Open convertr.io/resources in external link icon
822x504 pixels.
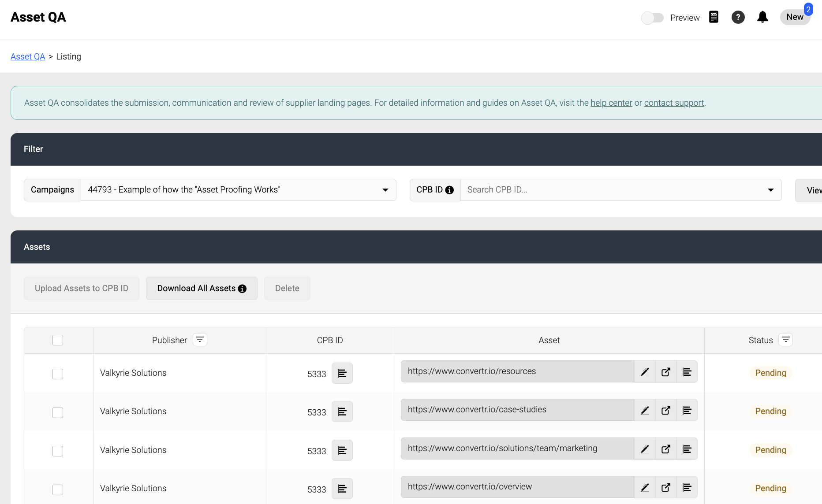click(666, 372)
